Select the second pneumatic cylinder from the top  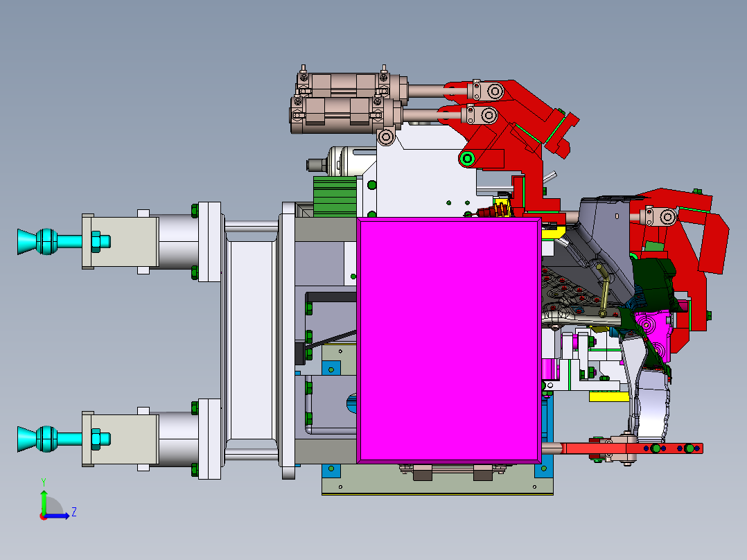click(x=345, y=114)
